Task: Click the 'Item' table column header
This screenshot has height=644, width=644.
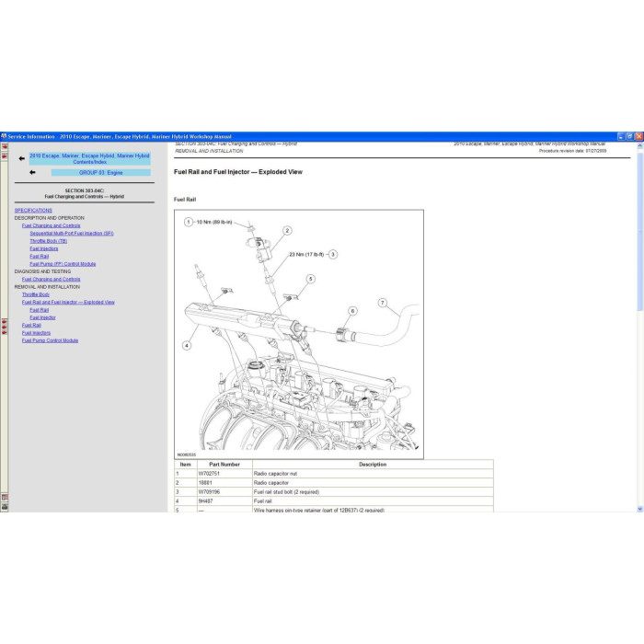Action: [x=186, y=465]
